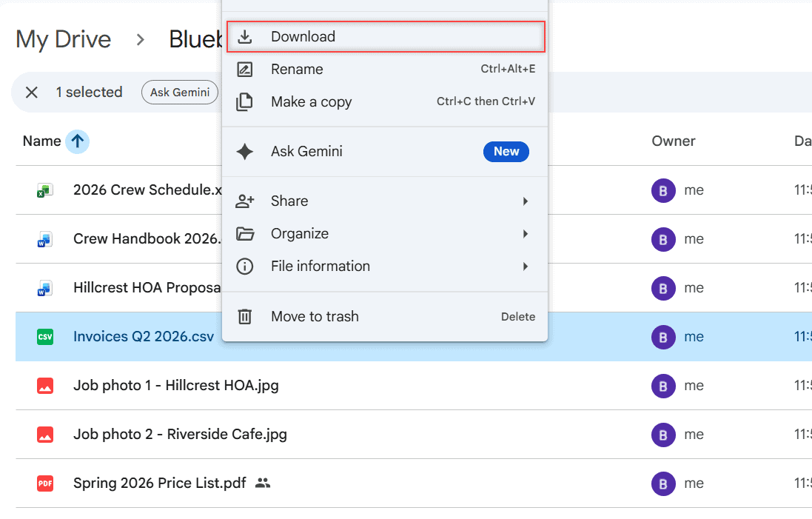Click the organize folder icon
The width and height of the screenshot is (812, 519).
point(245,234)
